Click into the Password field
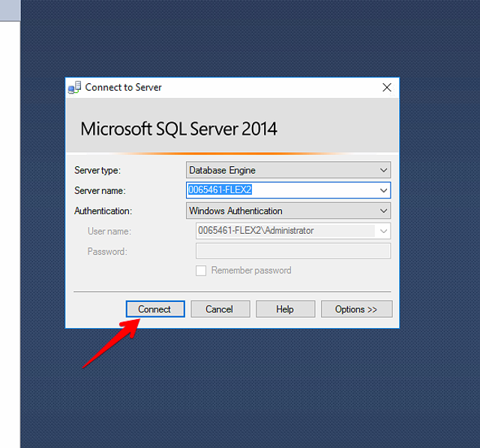 293,251
